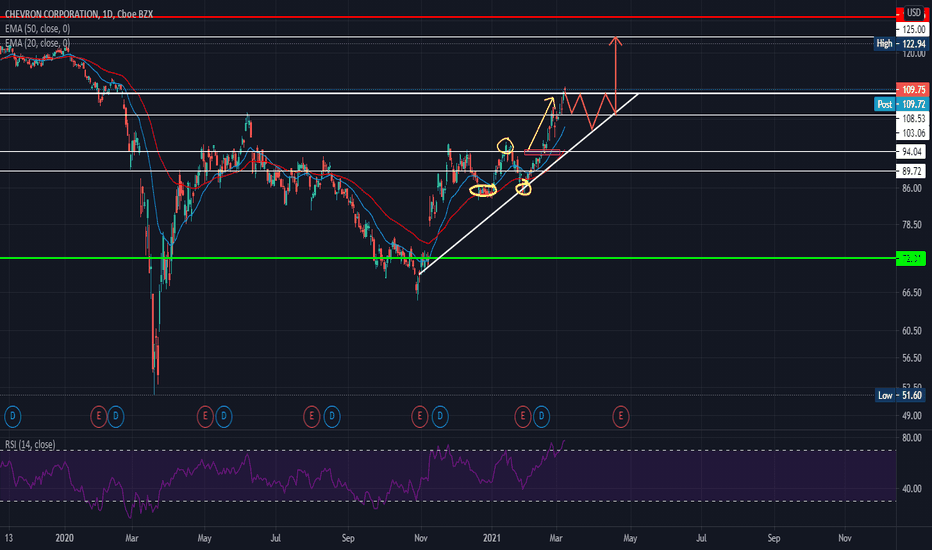The height and width of the screenshot is (550, 932).
Task: Click the 94.04 horizontal line price label
Action: click(912, 152)
